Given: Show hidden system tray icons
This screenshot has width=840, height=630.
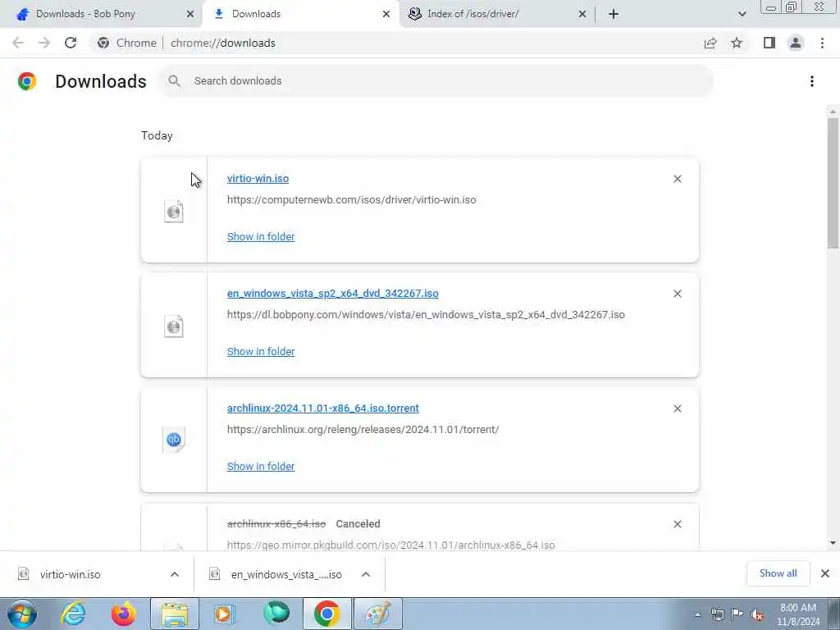Looking at the screenshot, I should 697,614.
